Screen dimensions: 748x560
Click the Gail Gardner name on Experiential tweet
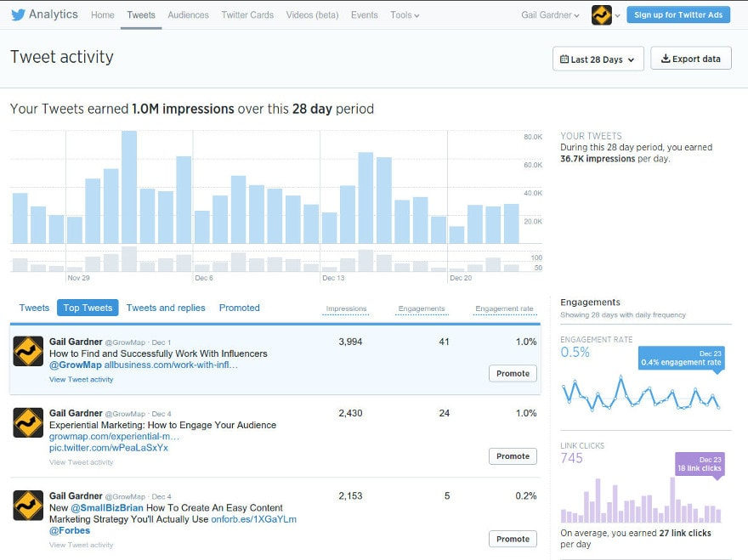click(76, 413)
